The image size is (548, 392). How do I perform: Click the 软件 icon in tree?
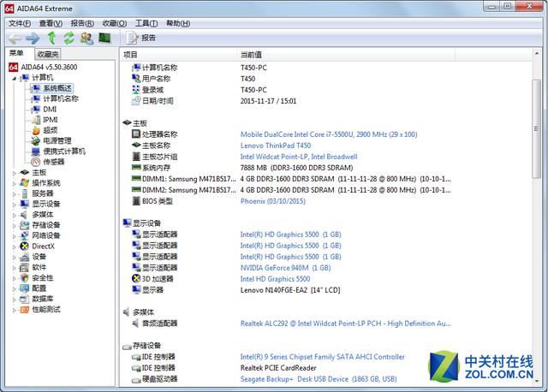[x=25, y=268]
